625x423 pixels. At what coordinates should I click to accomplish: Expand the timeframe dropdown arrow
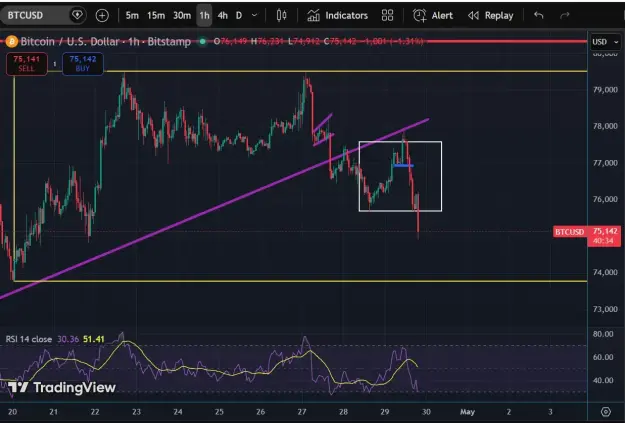pyautogui.click(x=254, y=16)
